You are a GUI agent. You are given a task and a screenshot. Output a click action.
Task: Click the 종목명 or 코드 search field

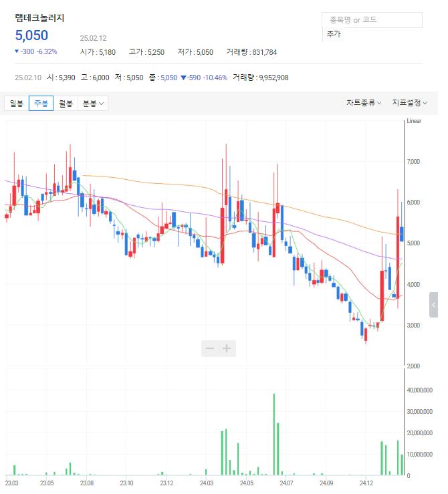pos(372,20)
